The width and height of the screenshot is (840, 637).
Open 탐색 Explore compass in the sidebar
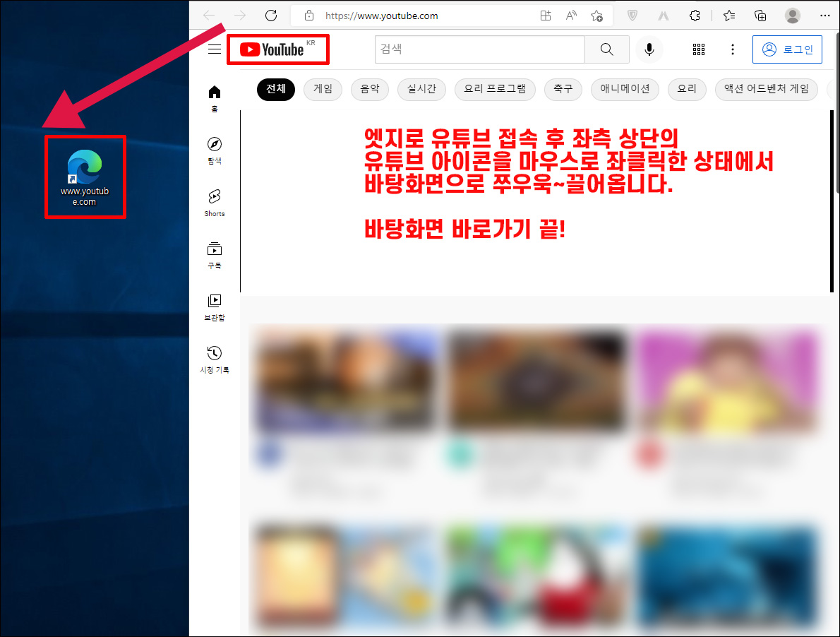[215, 150]
